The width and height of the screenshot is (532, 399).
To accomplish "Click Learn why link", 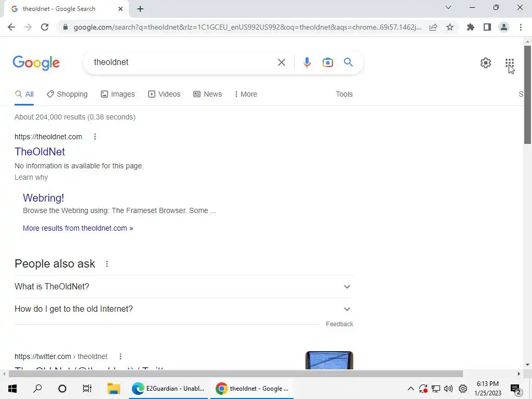I will click(x=31, y=178).
